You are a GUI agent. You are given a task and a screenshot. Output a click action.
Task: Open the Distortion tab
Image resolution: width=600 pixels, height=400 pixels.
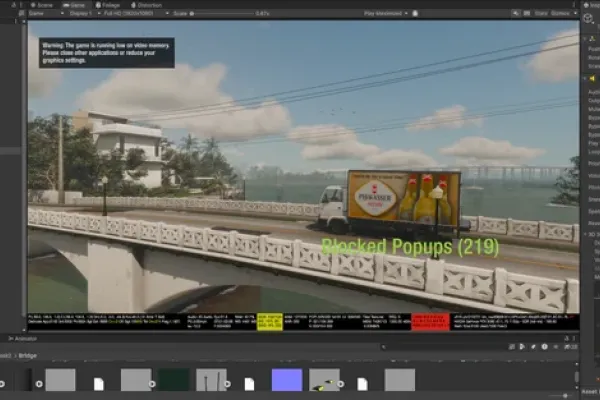pos(146,5)
